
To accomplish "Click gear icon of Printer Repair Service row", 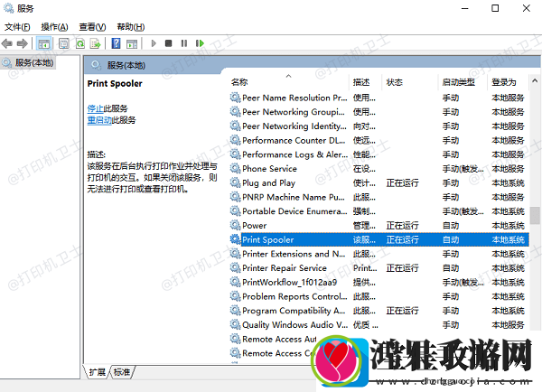I will click(235, 268).
